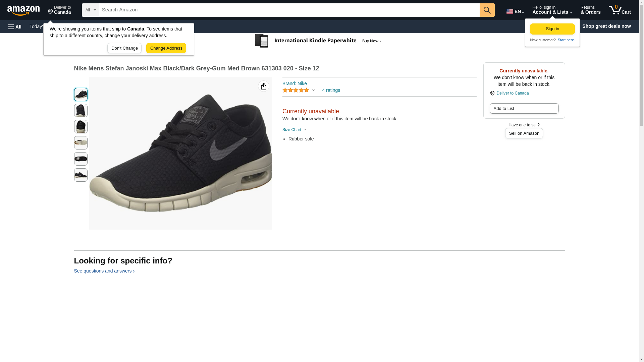Click into the Search Amazon field

pos(289,10)
